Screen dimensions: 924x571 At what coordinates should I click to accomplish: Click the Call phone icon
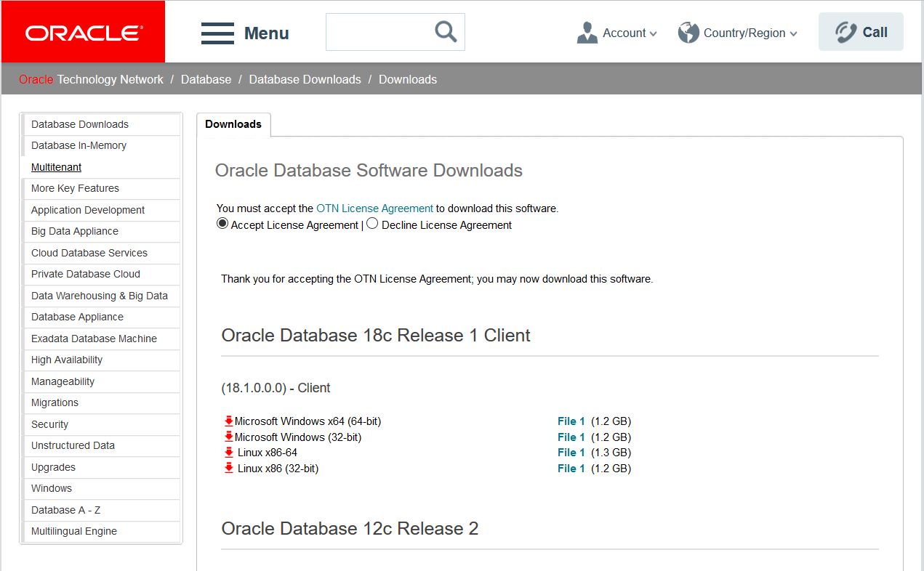[x=845, y=33]
